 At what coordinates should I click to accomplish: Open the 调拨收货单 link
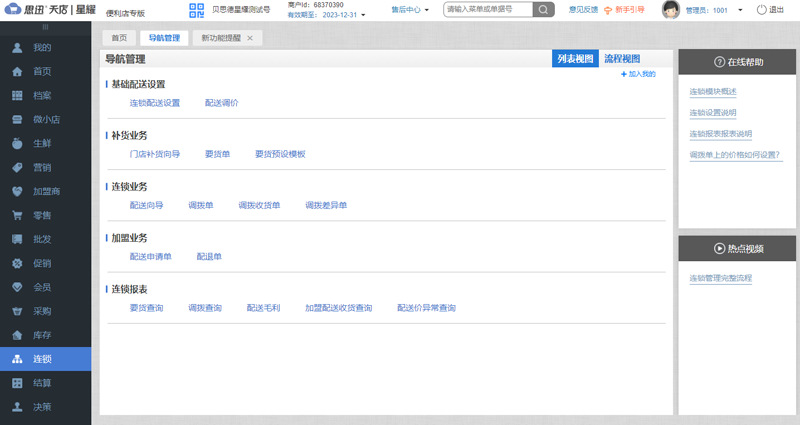tap(259, 205)
